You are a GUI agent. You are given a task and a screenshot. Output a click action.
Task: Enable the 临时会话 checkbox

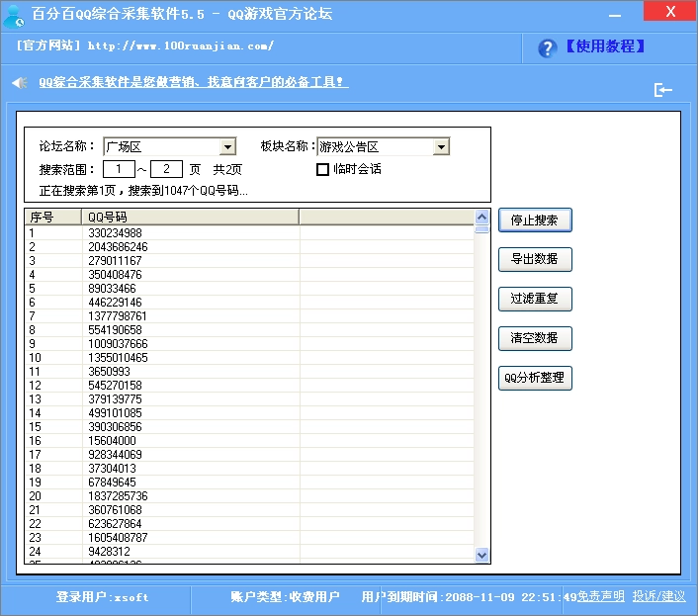[x=322, y=169]
